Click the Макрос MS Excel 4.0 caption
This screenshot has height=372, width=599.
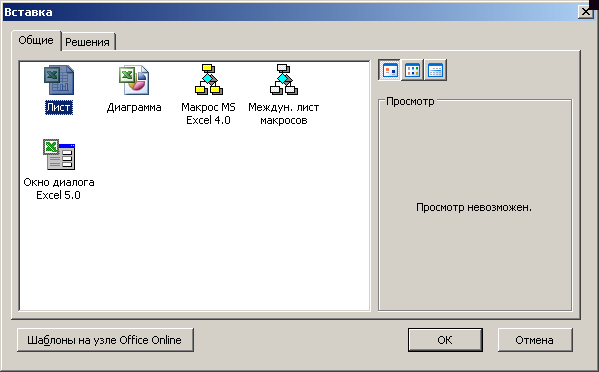click(208, 113)
